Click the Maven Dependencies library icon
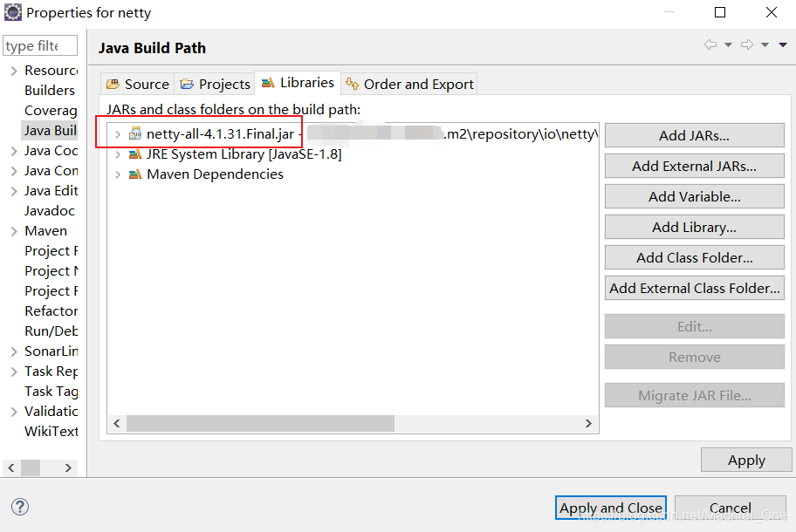This screenshot has width=796, height=532. [x=135, y=174]
